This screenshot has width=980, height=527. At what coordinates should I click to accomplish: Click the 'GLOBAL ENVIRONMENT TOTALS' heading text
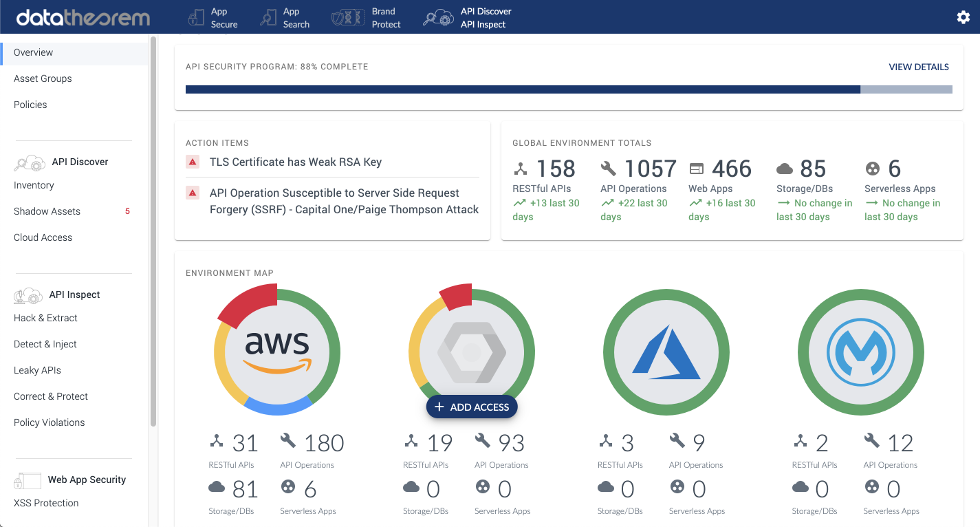pyautogui.click(x=582, y=143)
